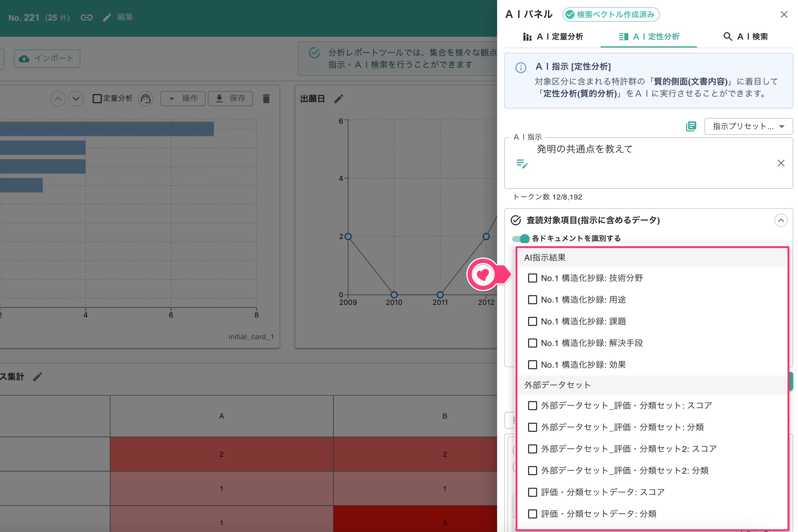Image resolution: width=798 pixels, height=532 pixels.
Task: Enable the 定量分析 checkbox on the chart card
Action: click(x=97, y=99)
